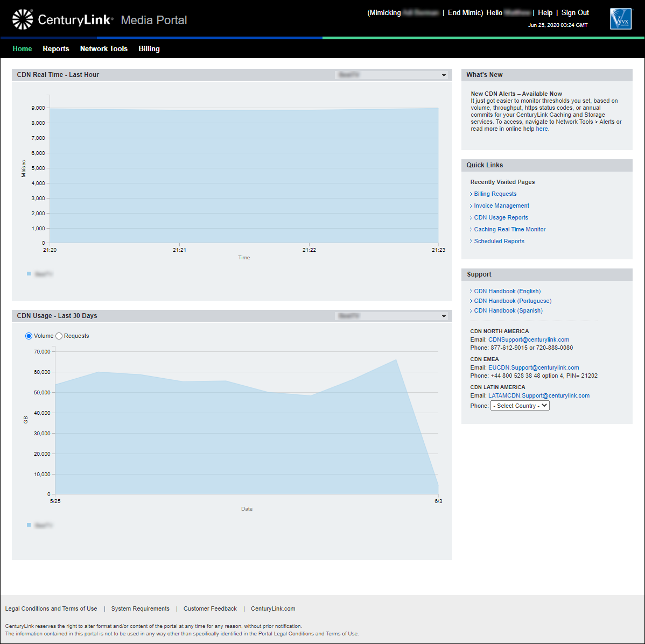This screenshot has height=644, width=645.
Task: Click the peak of the CDN Usage chart
Action: pyautogui.click(x=396, y=360)
